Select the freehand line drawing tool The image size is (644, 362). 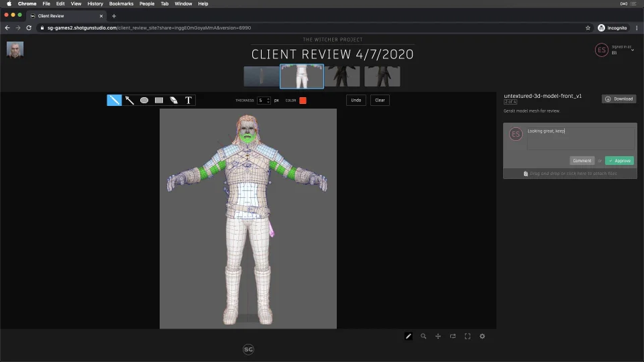(114, 100)
